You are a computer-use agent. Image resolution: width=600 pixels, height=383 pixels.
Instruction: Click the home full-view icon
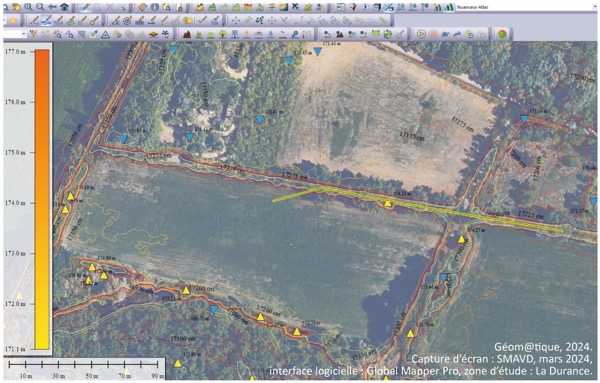64,7
